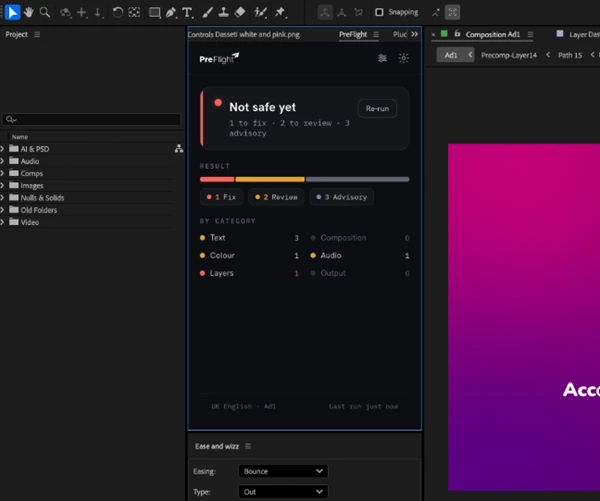Screen dimensions: 600x501
Task: Open PreFlight filter sliders icon
Action: coord(382,58)
